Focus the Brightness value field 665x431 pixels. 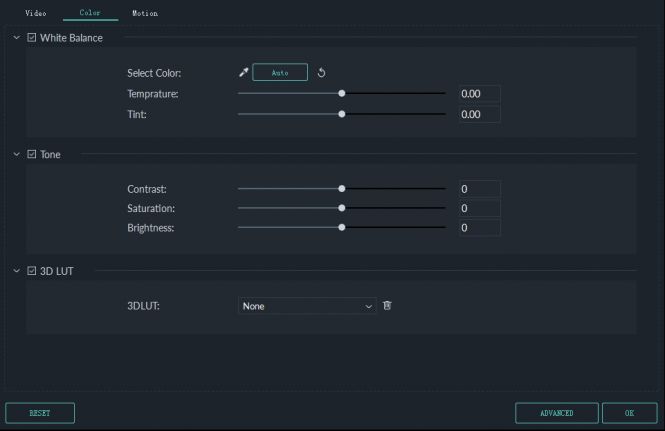480,228
